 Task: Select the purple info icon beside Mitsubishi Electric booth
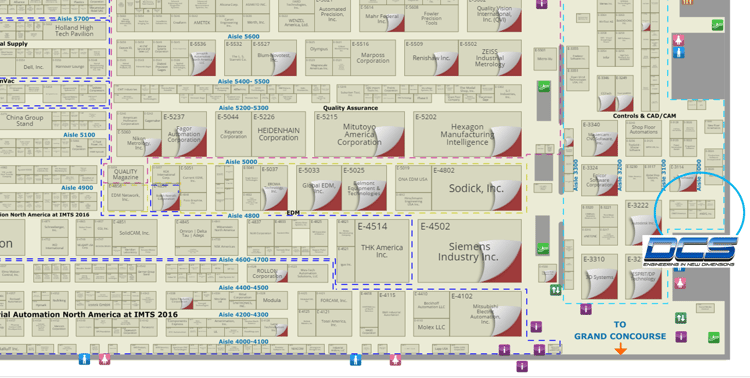pos(536,327)
